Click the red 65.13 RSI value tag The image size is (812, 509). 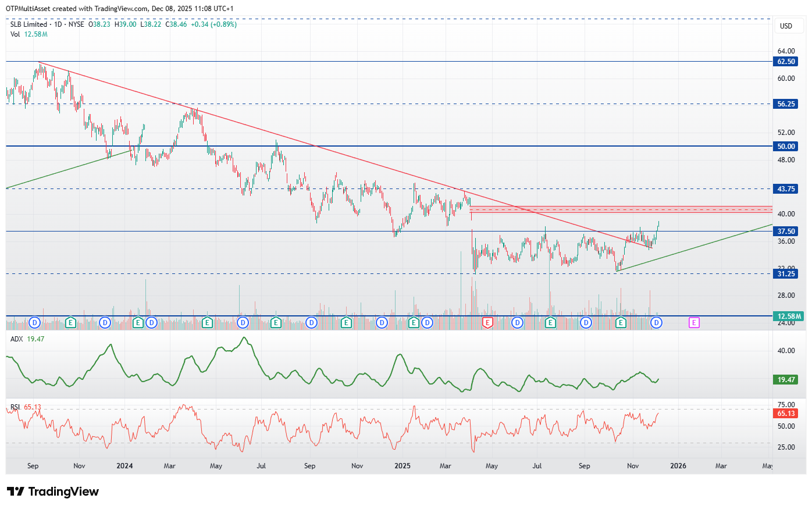coord(786,414)
